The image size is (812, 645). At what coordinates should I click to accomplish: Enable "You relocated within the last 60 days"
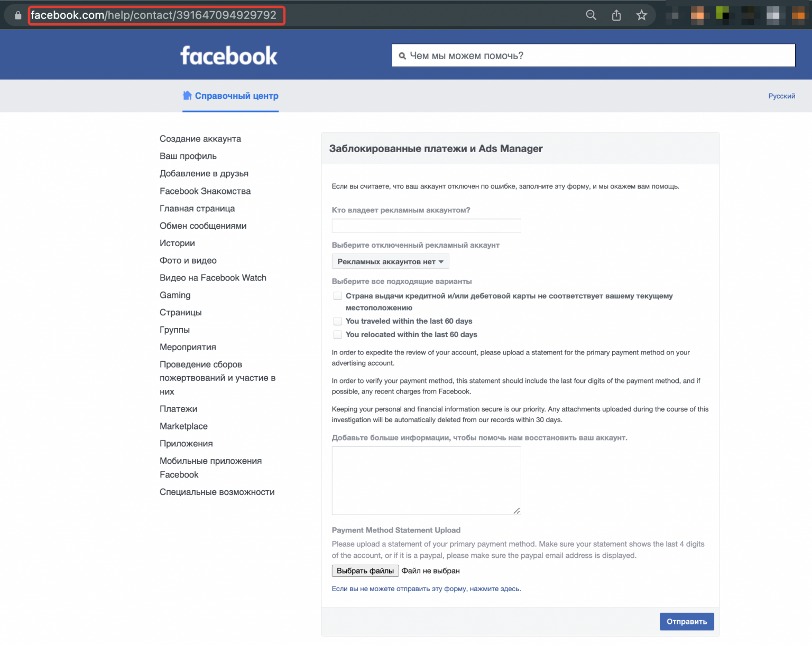tap(337, 334)
